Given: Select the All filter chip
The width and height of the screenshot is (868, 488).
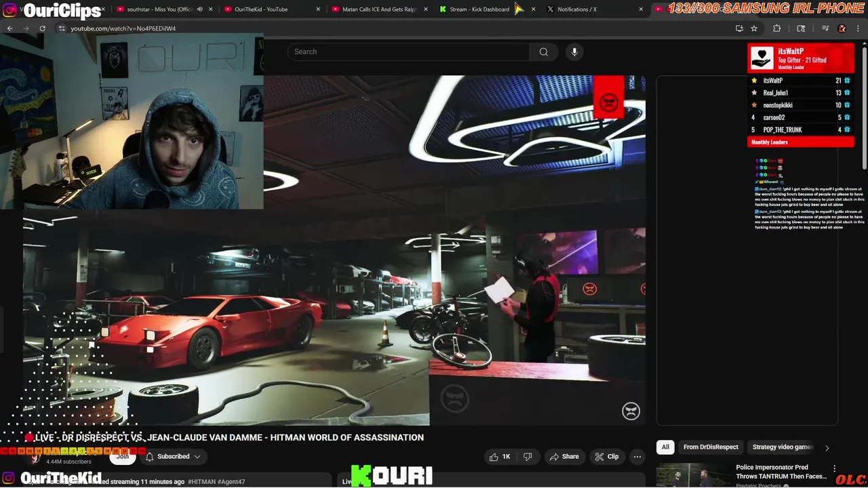Looking at the screenshot, I should point(665,447).
